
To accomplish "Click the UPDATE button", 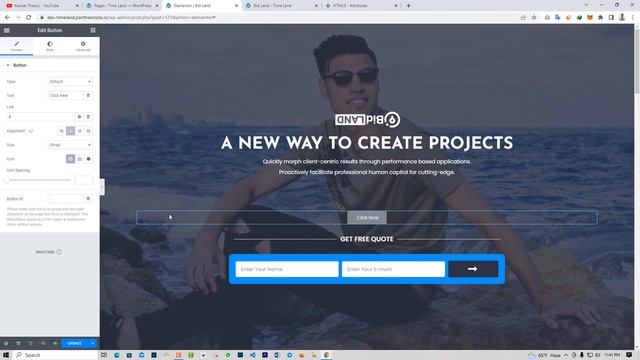I will click(x=75, y=343).
